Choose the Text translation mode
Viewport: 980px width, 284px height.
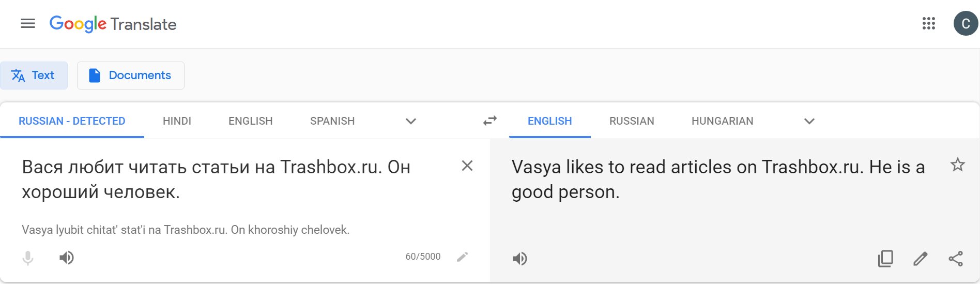(34, 76)
